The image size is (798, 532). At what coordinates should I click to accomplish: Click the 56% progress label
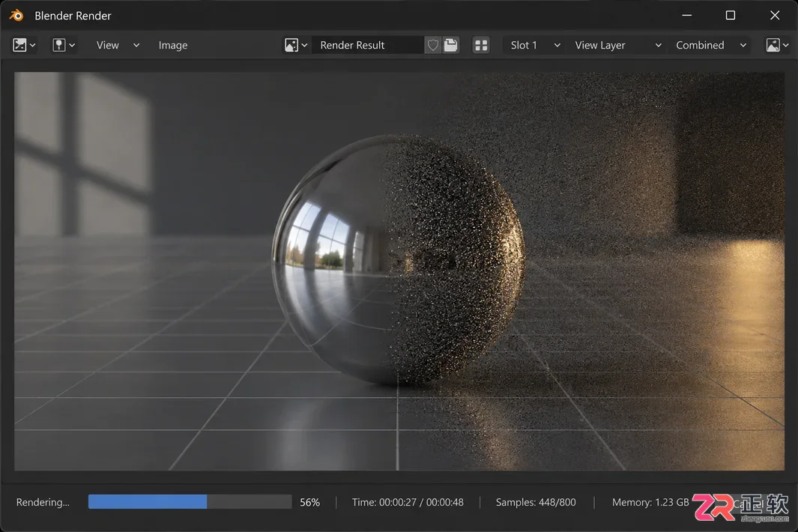pos(309,502)
